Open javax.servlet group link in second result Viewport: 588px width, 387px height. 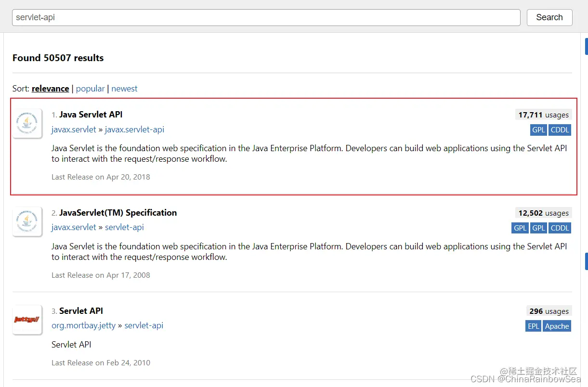click(x=74, y=227)
